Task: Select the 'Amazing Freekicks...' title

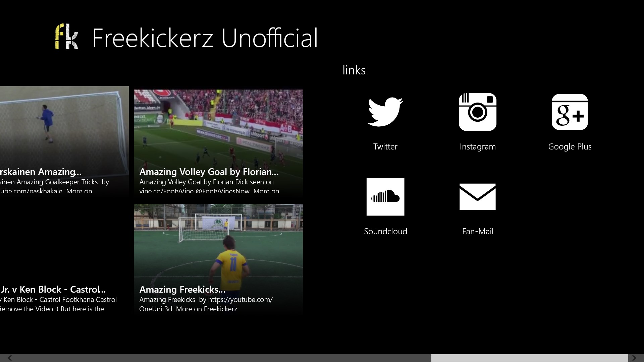Action: [182, 289]
